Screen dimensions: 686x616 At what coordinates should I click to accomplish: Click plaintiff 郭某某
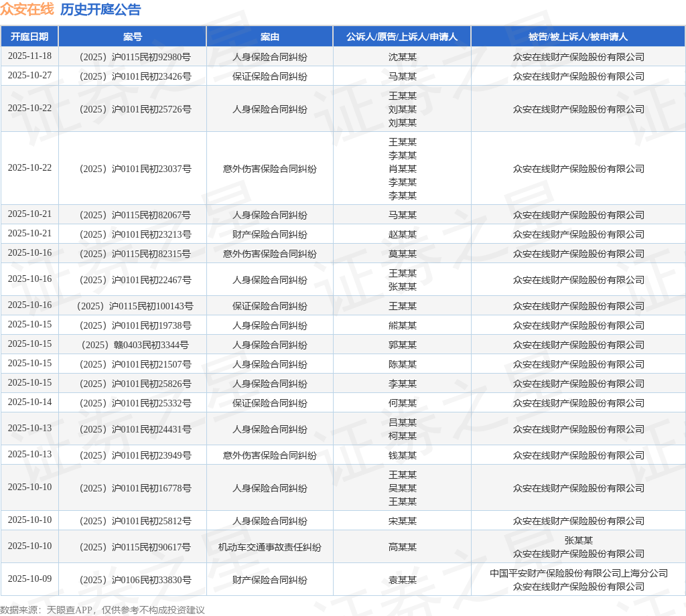403,345
